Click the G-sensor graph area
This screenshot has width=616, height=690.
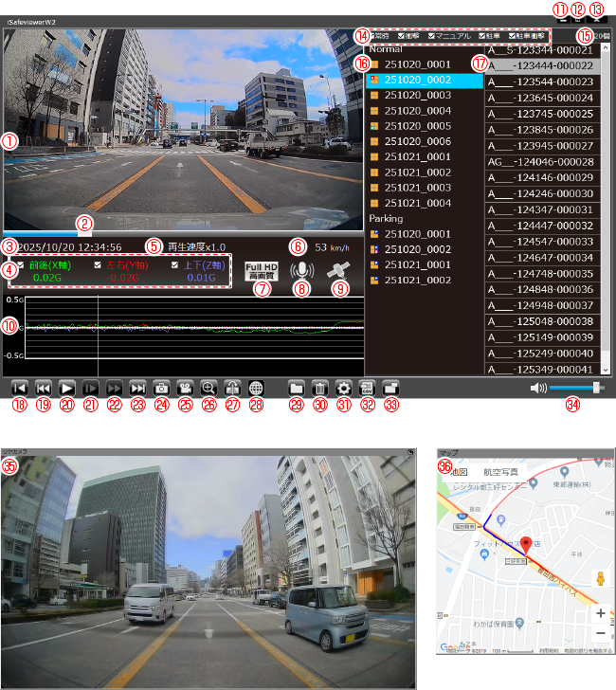click(194, 327)
